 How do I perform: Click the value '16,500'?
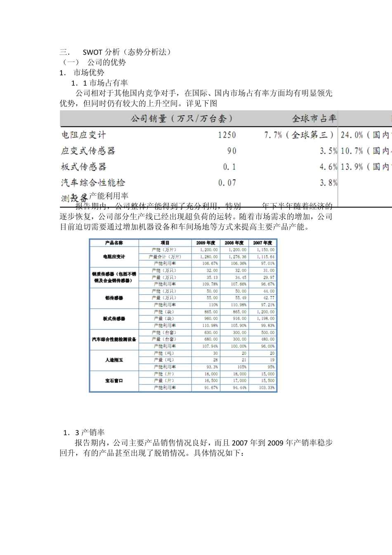212,381
